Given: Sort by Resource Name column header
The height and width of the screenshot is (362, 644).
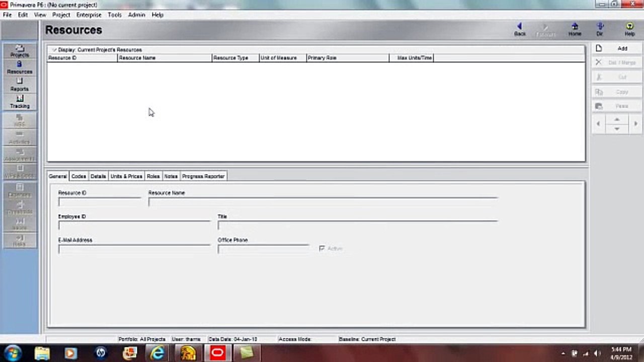Looking at the screenshot, I should 165,58.
